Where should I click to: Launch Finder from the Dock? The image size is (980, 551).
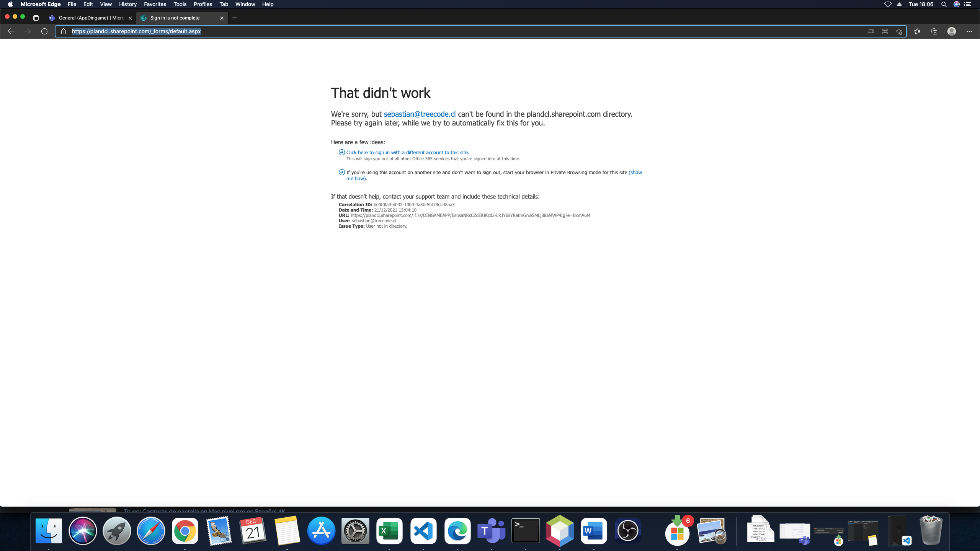tap(49, 531)
